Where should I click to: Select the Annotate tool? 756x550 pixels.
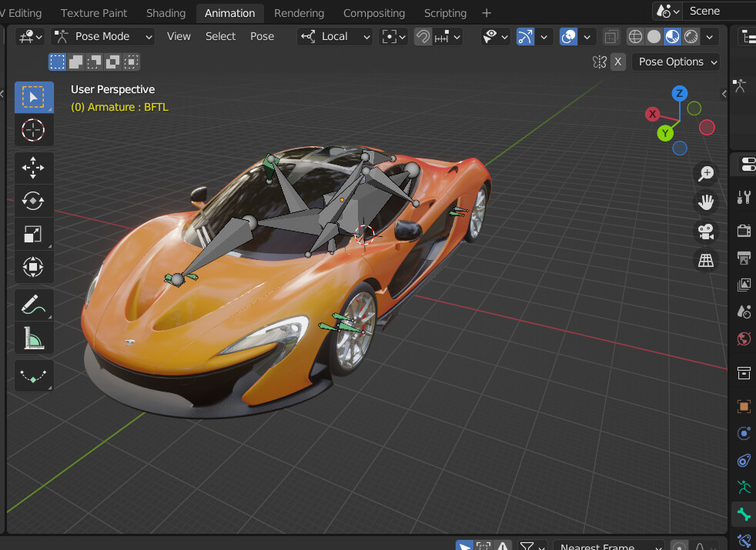tap(33, 304)
